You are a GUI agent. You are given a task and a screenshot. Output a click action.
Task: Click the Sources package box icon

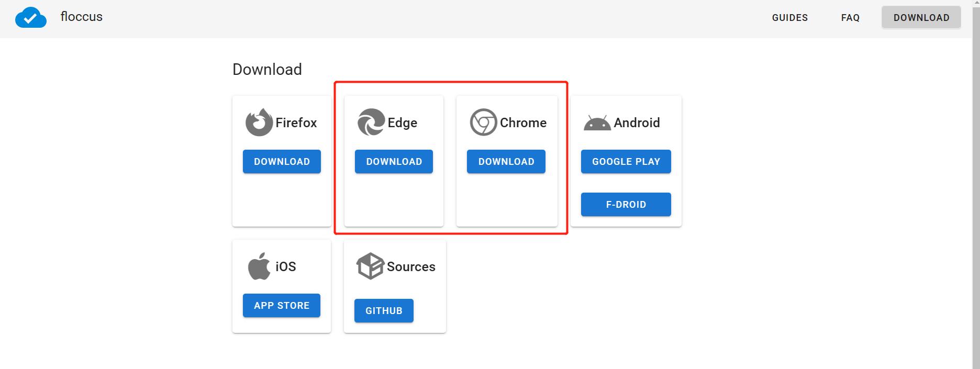[x=370, y=266]
